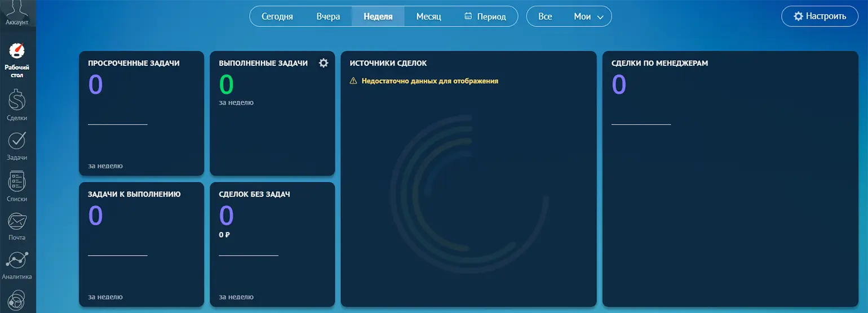
Task: Open the Рабочий стол dashboard icon
Action: point(17,51)
